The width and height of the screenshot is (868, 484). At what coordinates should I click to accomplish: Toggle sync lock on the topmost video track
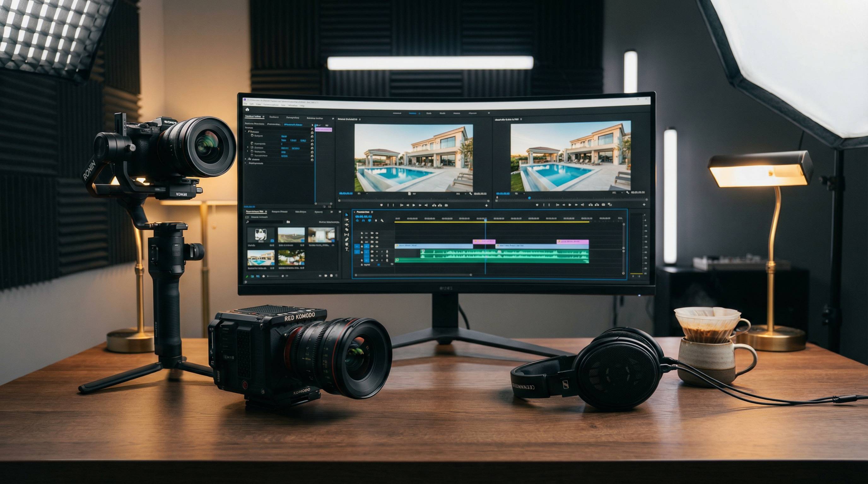click(372, 233)
